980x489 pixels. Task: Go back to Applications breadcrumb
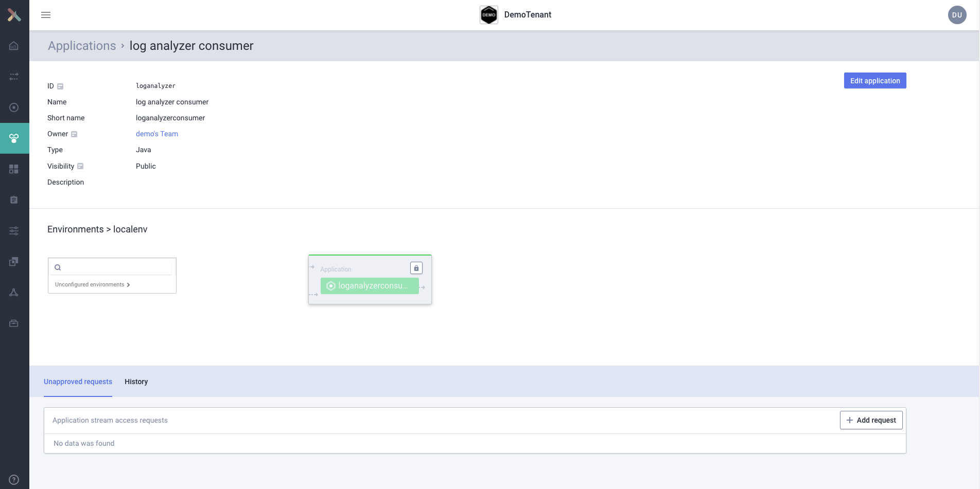coord(82,46)
